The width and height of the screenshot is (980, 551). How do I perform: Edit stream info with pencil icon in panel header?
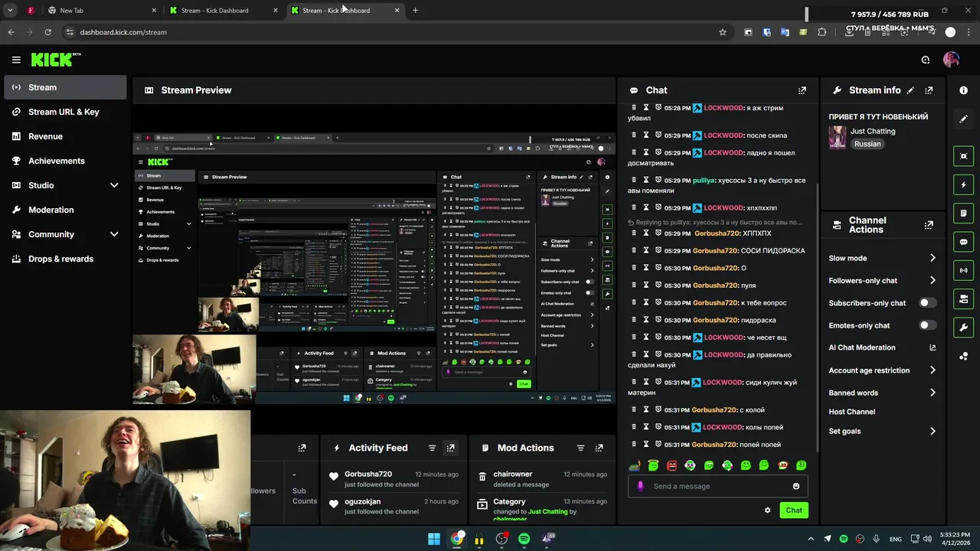pyautogui.click(x=910, y=90)
